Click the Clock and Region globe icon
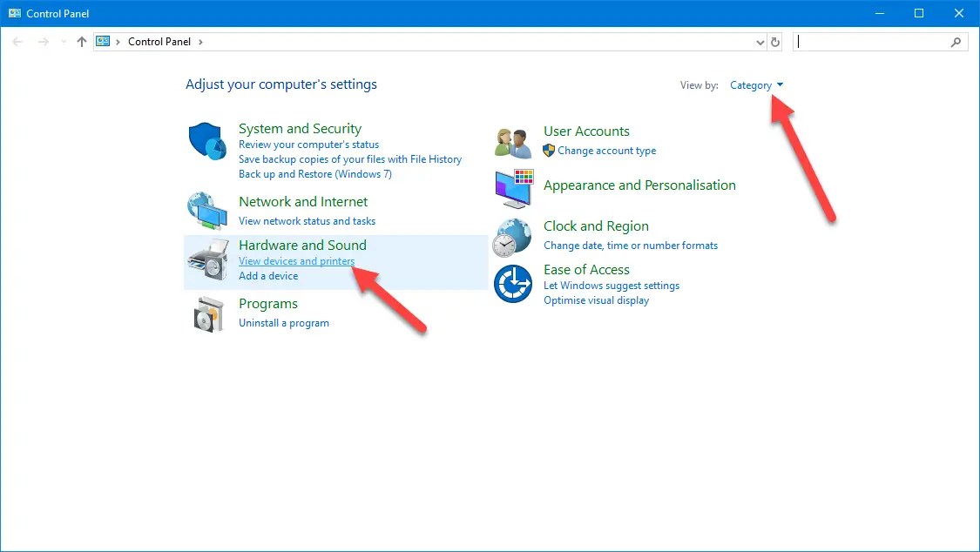This screenshot has width=980, height=552. click(x=511, y=237)
